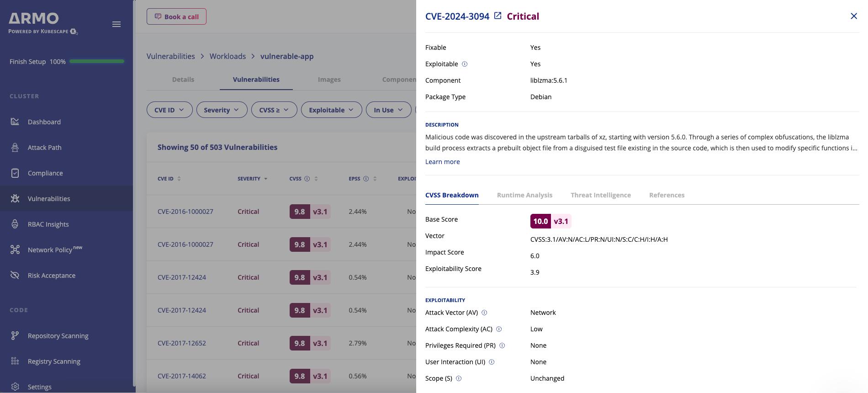The image size is (868, 393).
Task: Click the Book a call button
Action: point(176,16)
